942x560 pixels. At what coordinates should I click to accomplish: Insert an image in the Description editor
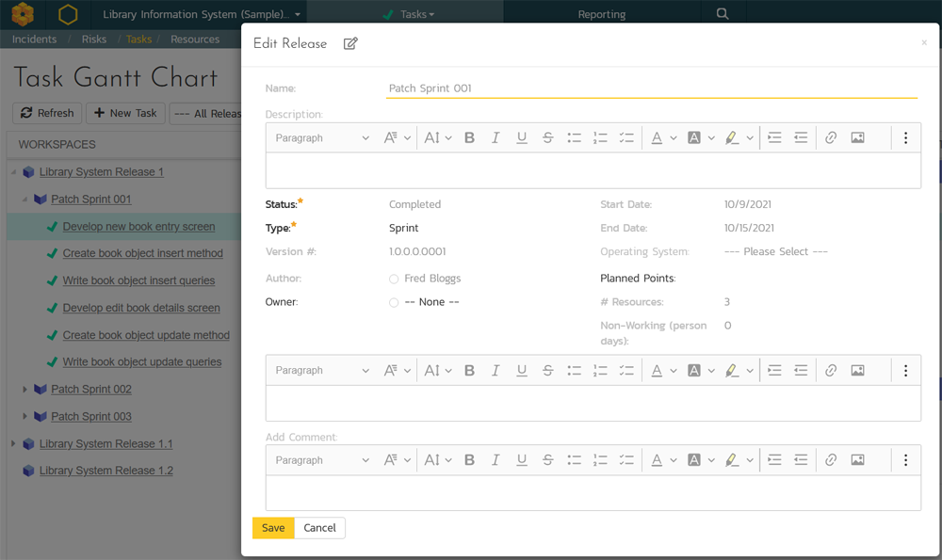[x=857, y=137]
